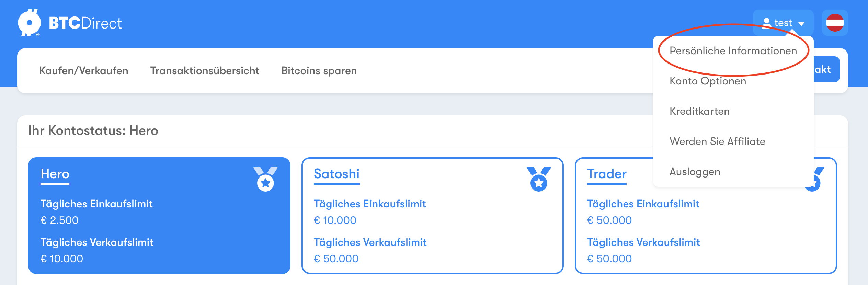Viewport: 868px width, 285px height.
Task: Click the Hero medal badge icon
Action: [x=265, y=179]
